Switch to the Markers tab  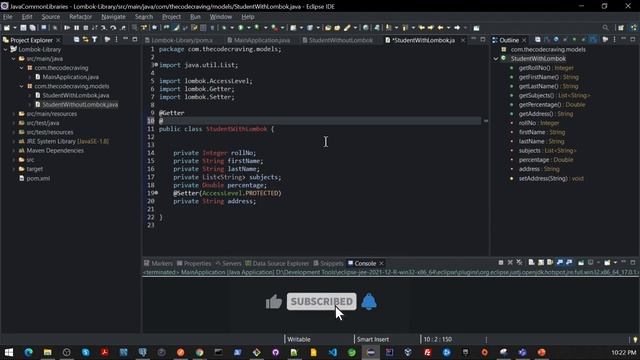point(158,263)
